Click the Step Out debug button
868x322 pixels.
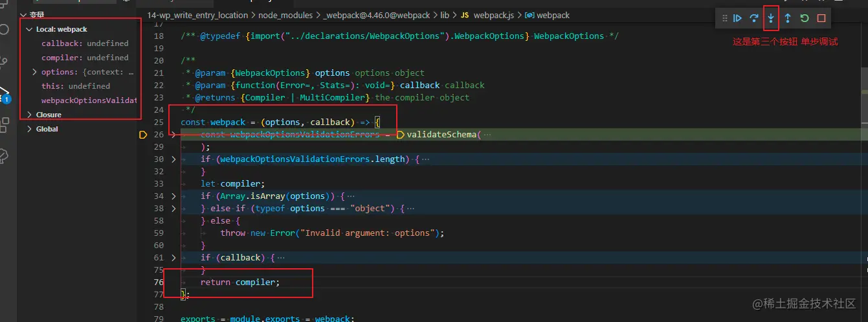click(788, 18)
